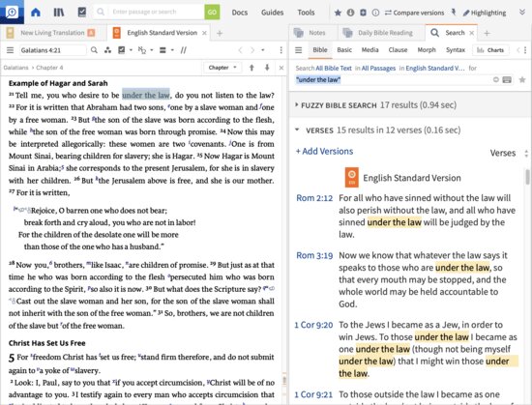Select the Morph search type
Image resolution: width=532 pixels, height=405 pixels.
point(427,50)
